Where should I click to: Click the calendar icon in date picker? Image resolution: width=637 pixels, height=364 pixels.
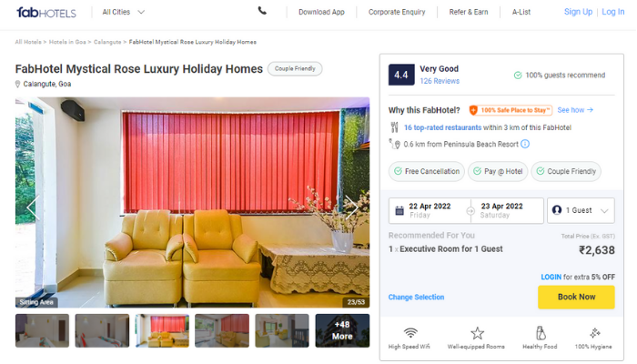[399, 210]
